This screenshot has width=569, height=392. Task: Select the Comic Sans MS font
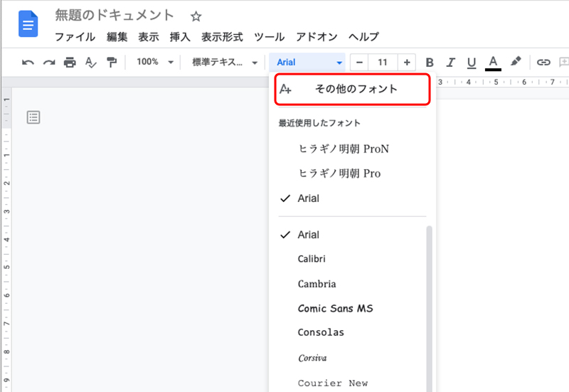(x=349, y=309)
